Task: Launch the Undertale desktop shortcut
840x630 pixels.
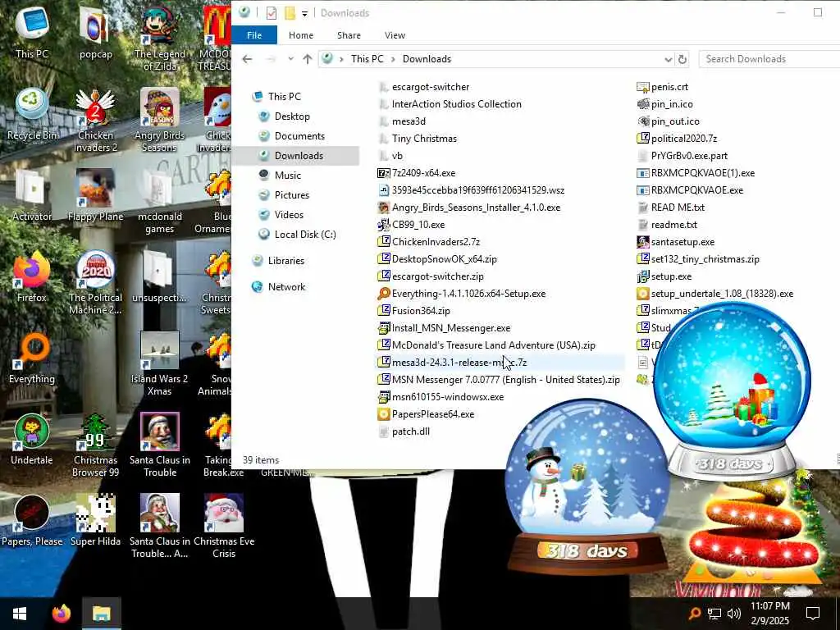Action: 32,440
